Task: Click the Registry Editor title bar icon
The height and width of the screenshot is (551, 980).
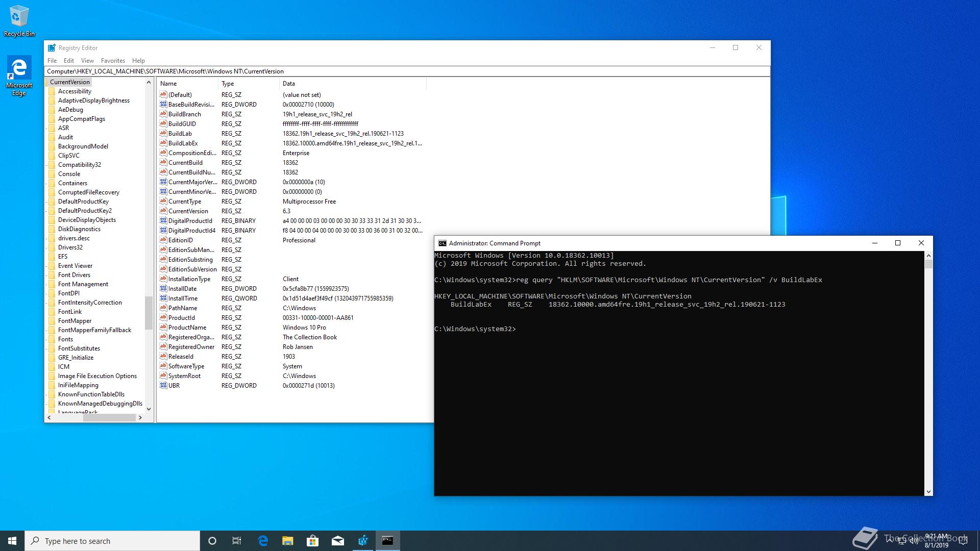Action: pos(52,48)
